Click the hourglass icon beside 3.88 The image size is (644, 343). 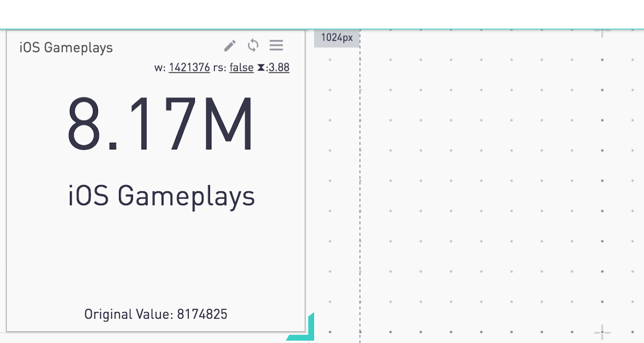click(x=261, y=67)
